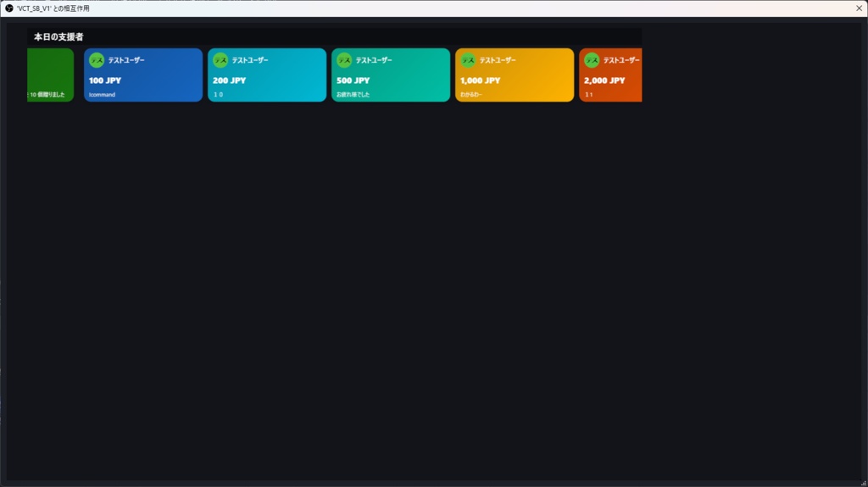868x487 pixels.
Task: Click the avatar on the 1,000 JPY card
Action: [468, 60]
